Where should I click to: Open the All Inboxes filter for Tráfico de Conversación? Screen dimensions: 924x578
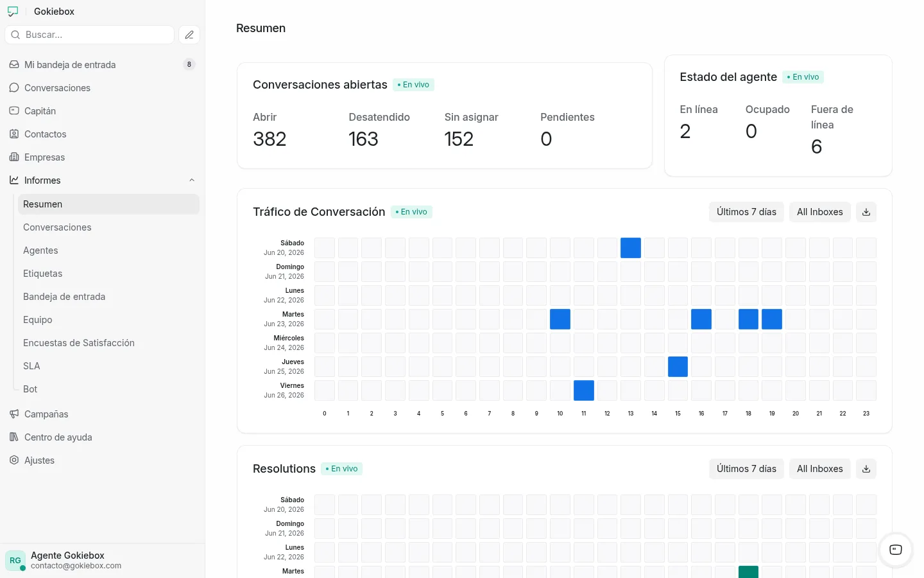[820, 212]
